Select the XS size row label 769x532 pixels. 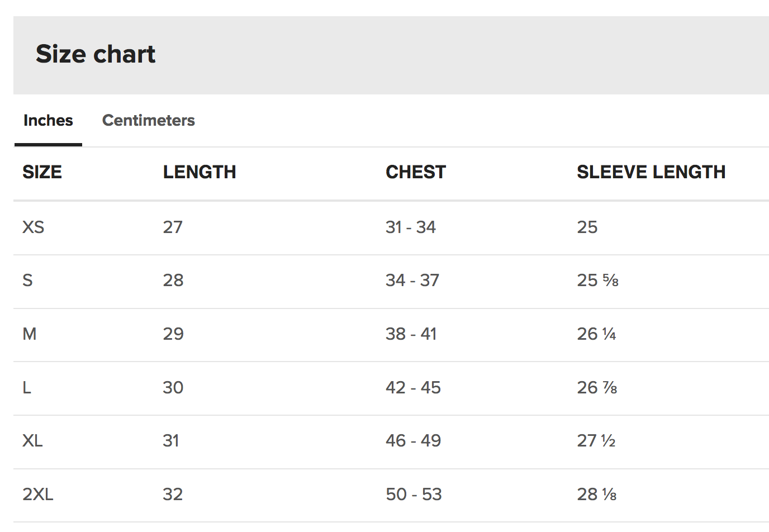point(33,227)
